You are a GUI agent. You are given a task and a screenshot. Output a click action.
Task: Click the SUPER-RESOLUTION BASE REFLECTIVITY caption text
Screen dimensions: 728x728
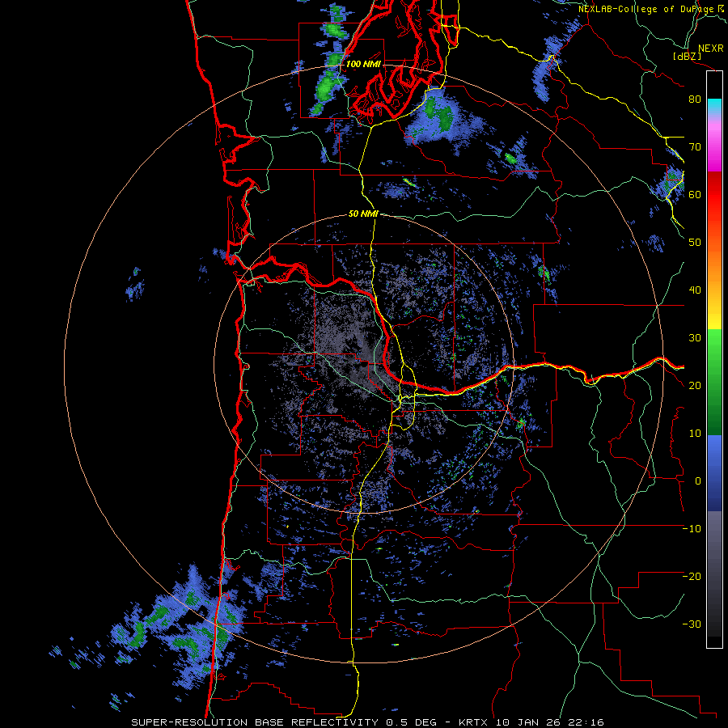pos(254,722)
